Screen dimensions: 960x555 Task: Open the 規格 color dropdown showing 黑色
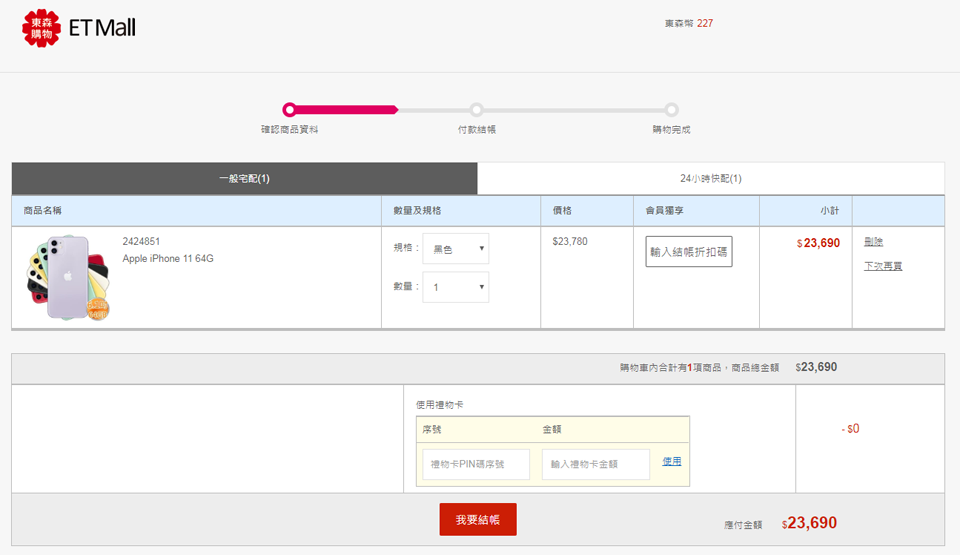(x=455, y=249)
